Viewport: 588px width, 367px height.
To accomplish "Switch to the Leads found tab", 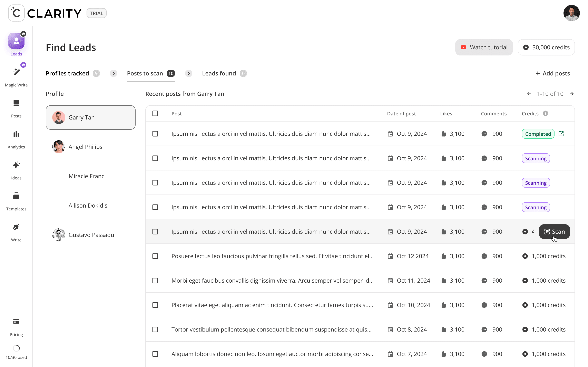I will point(219,73).
